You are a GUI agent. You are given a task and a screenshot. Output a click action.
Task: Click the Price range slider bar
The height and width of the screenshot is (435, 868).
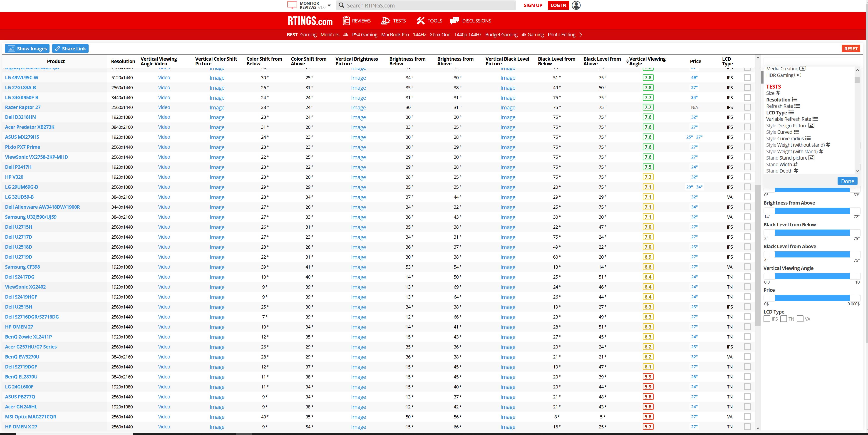coord(812,298)
